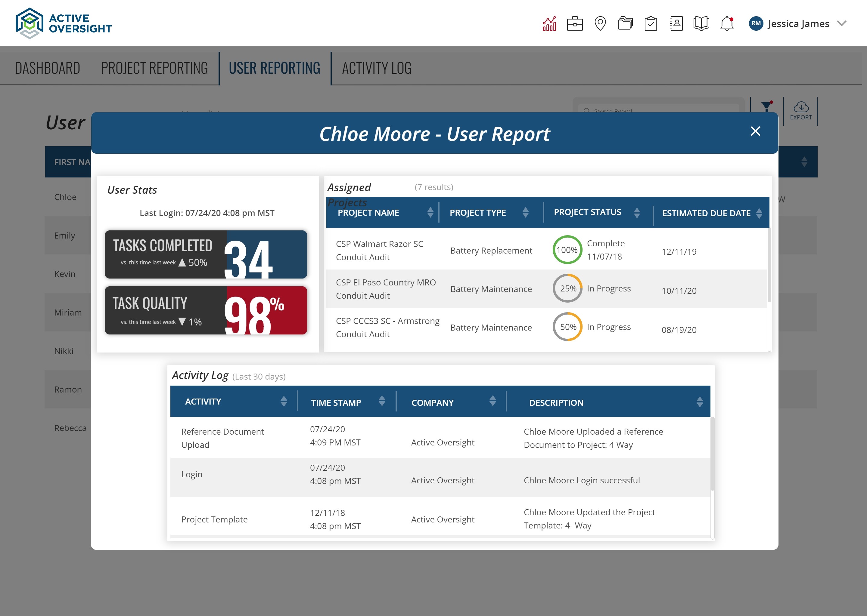The width and height of the screenshot is (867, 616).
Task: Sort Activity Log by Time Stamp
Action: (382, 401)
